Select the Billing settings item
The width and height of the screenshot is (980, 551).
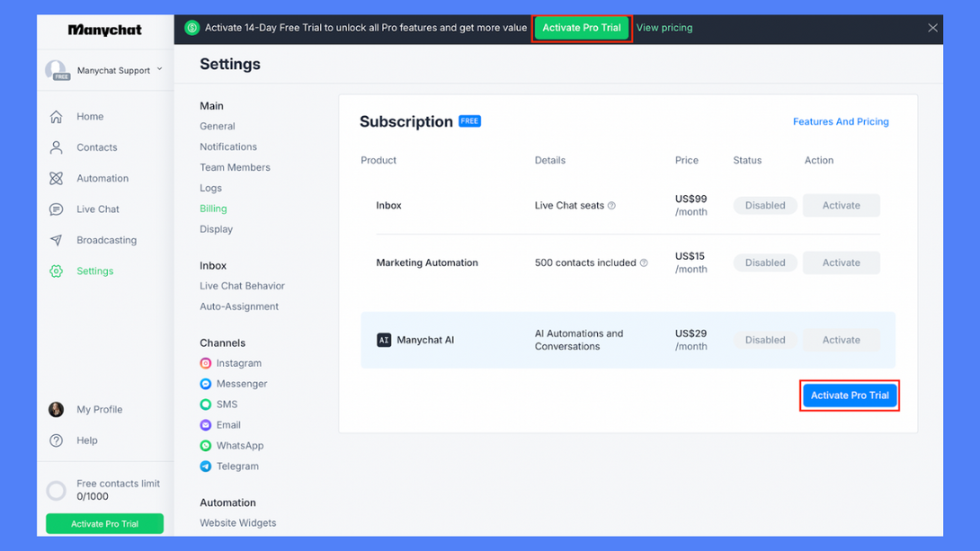click(213, 209)
